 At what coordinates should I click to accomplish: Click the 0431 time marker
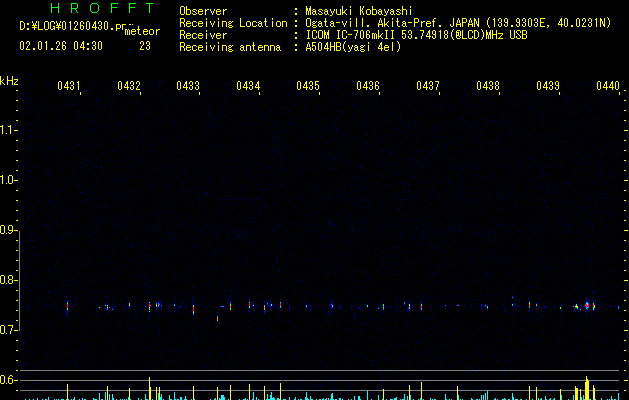(69, 86)
